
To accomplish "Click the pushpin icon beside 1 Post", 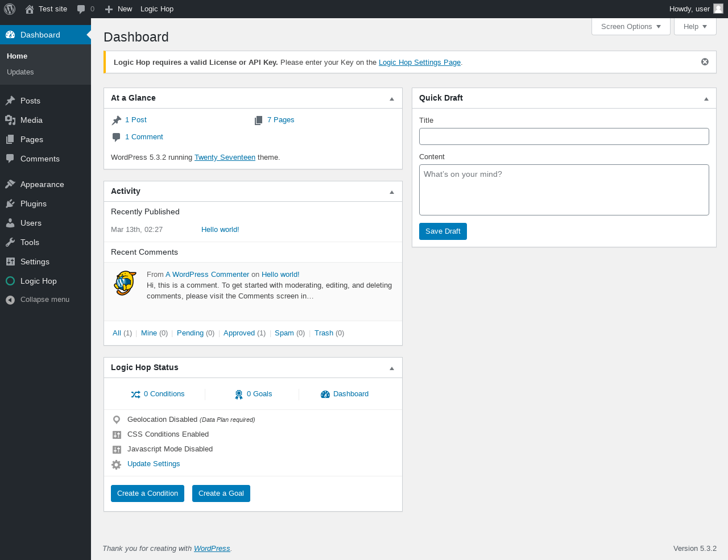I will (x=117, y=120).
